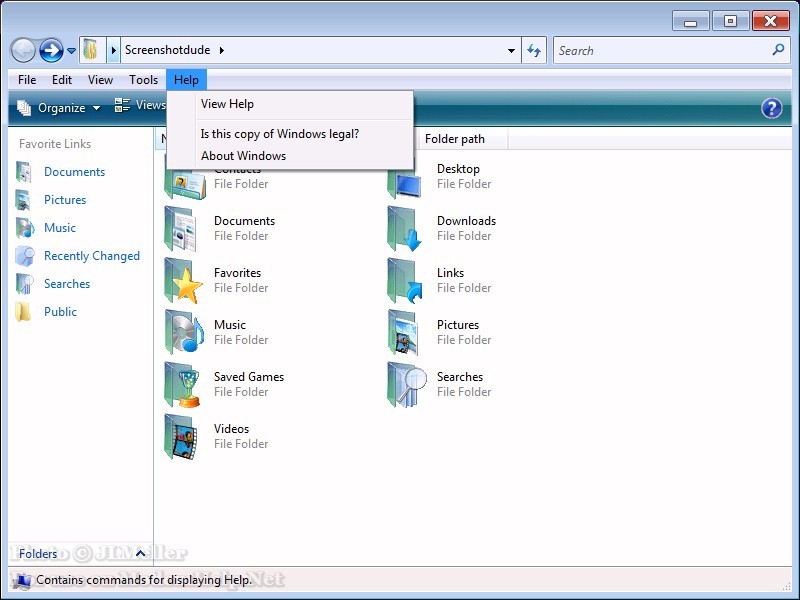Viewport: 800px width, 600px height.
Task: Sort by Folder path column
Action: (462, 139)
